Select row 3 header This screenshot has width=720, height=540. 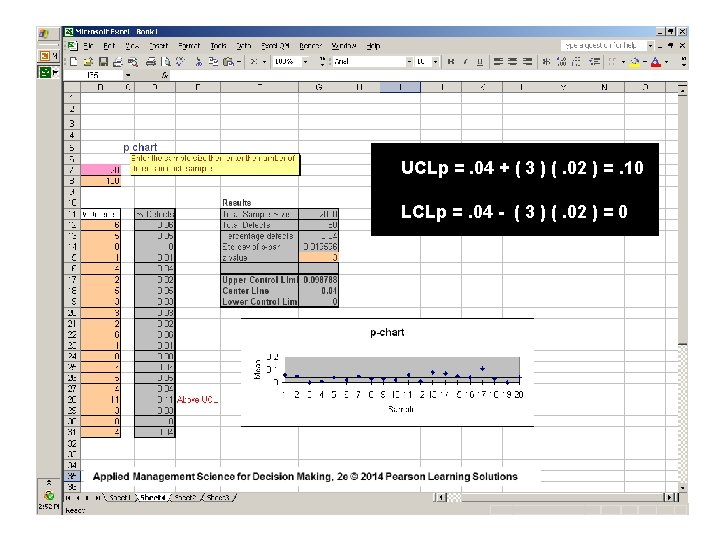click(72, 124)
